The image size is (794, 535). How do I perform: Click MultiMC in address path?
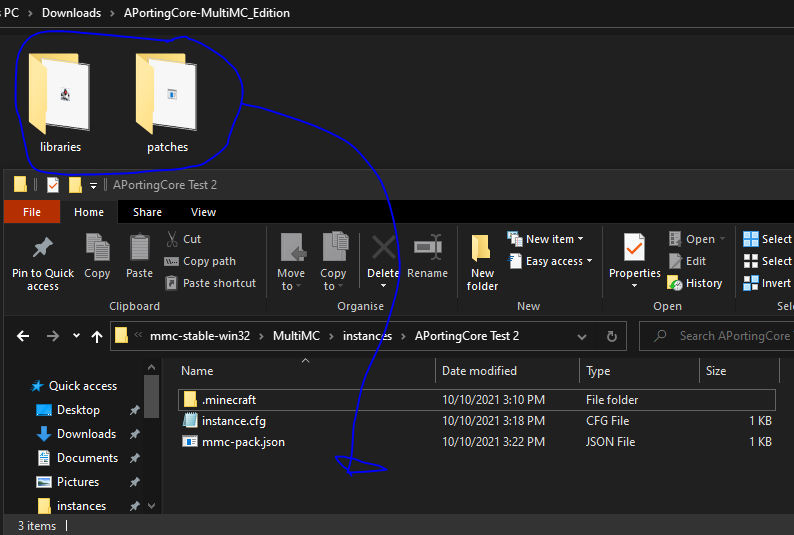tap(296, 336)
